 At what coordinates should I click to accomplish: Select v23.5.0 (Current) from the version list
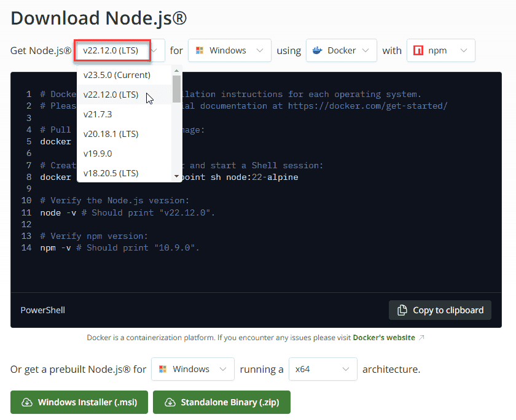coord(124,75)
